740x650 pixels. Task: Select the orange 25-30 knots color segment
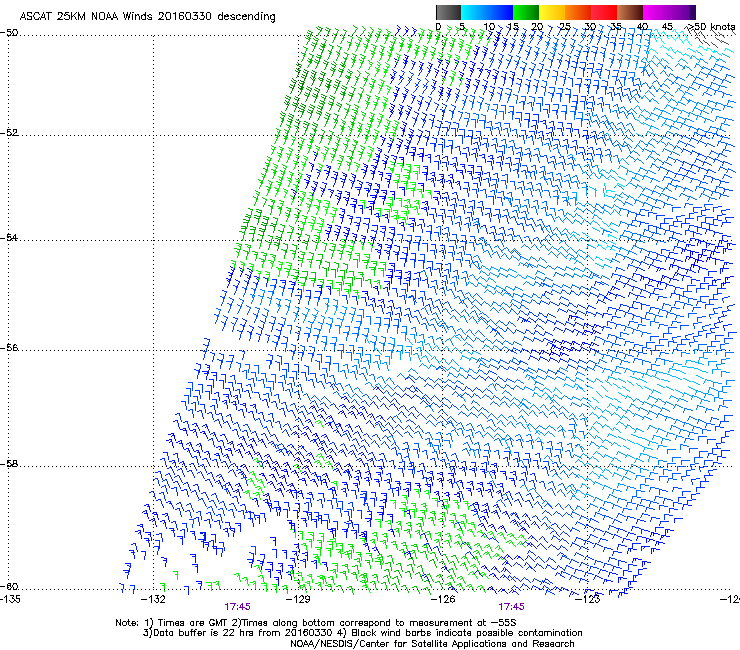click(x=578, y=12)
